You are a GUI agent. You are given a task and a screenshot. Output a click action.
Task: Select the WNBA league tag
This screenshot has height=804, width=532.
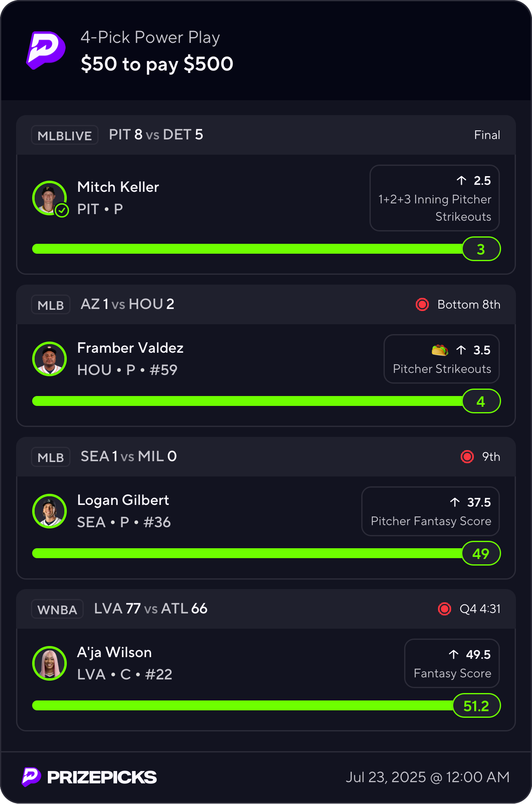pos(57,609)
